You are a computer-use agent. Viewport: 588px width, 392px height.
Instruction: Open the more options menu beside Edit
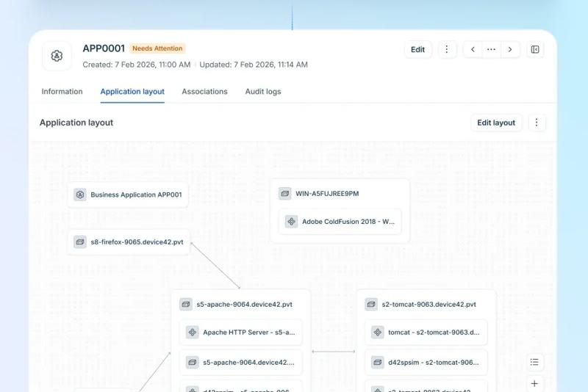[x=447, y=49]
